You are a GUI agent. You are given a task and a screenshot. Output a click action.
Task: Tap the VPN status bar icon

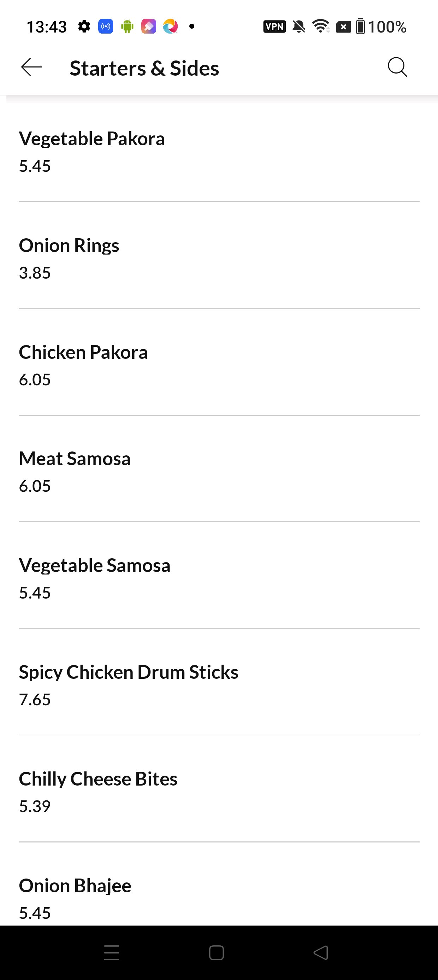point(274,27)
